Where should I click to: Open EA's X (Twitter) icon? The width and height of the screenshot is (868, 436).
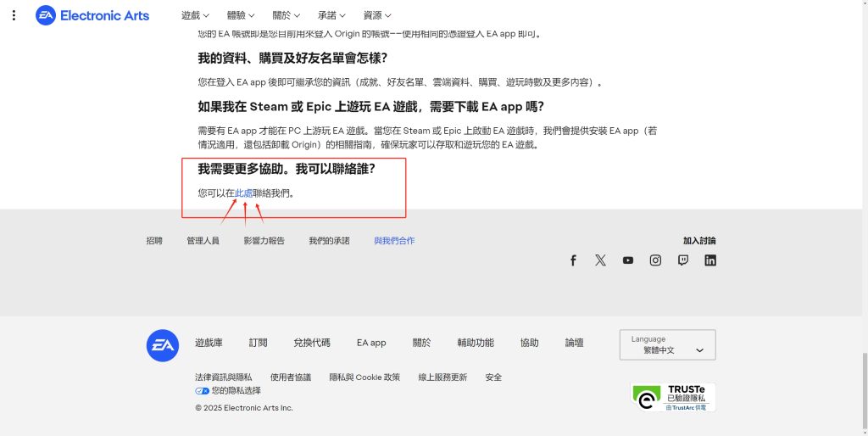coord(601,260)
